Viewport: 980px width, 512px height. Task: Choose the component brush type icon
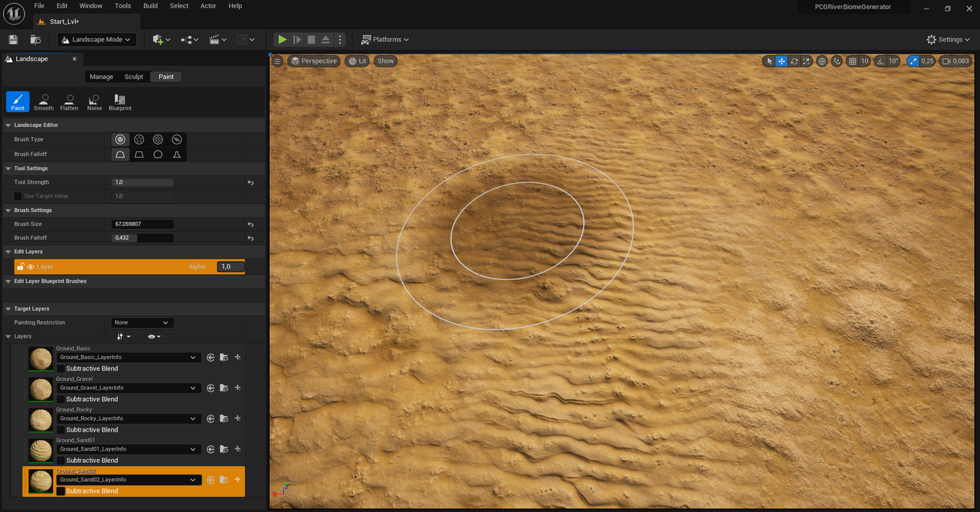pos(177,139)
